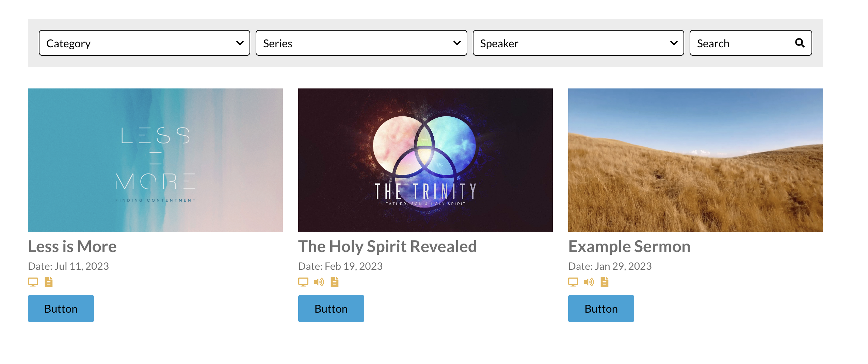
Task: Click the search magnifier icon
Action: (800, 43)
